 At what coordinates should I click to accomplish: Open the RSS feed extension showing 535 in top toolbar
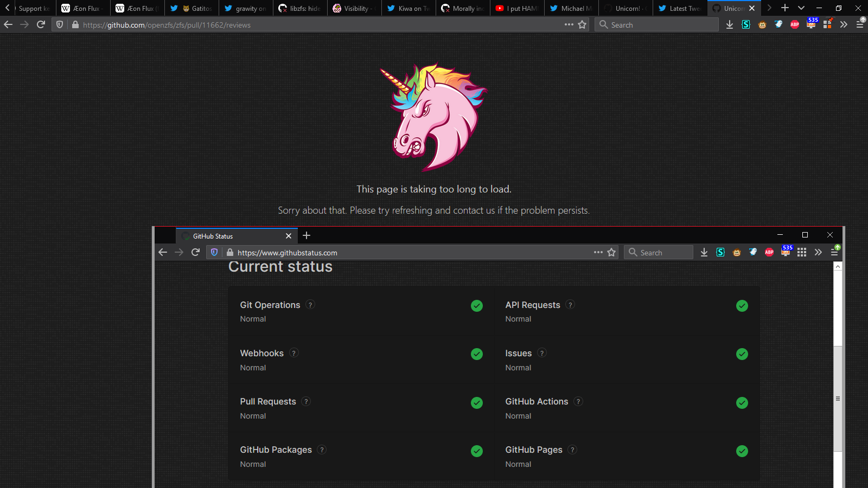811,24
